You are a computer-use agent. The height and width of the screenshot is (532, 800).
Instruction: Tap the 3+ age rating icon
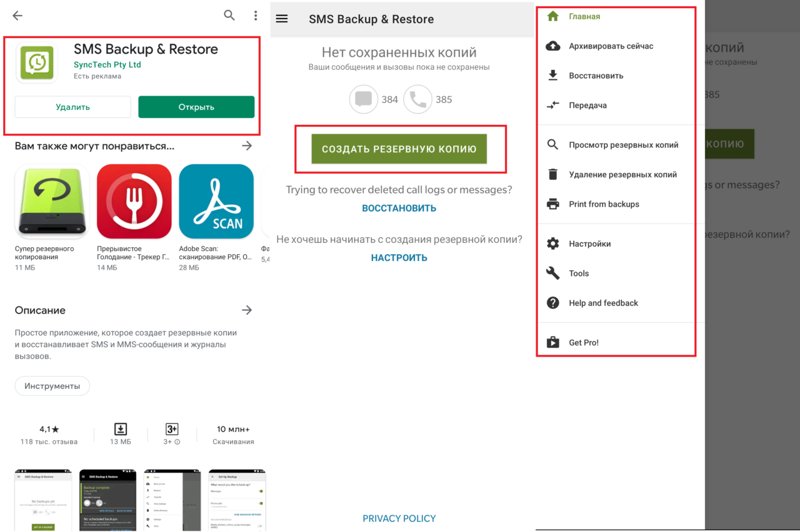[172, 429]
